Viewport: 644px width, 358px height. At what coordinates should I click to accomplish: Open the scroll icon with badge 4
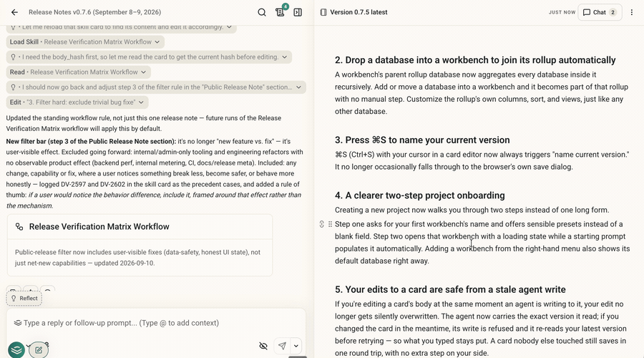click(280, 12)
